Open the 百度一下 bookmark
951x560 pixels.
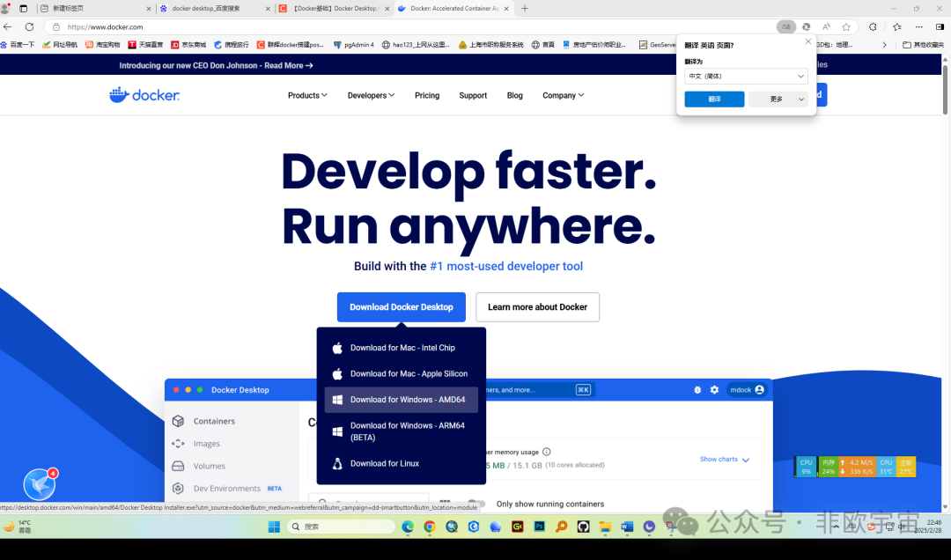pos(17,45)
